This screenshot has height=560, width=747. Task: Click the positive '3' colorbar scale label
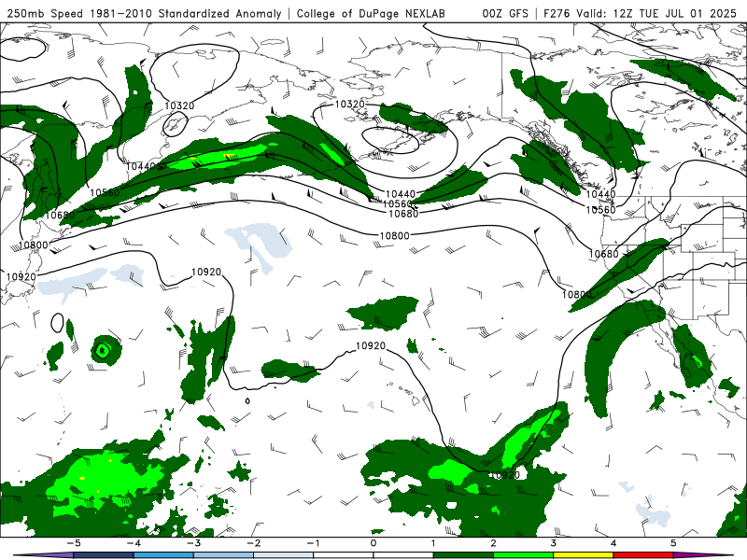[x=554, y=543]
